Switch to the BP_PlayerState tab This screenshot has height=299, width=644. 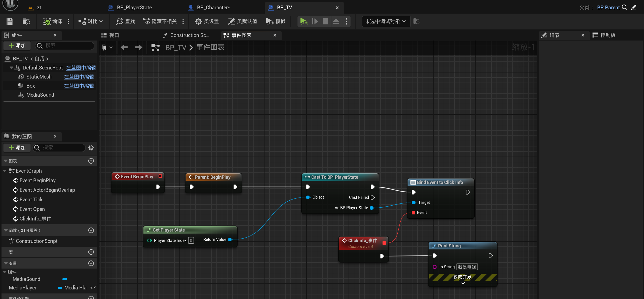tap(134, 8)
